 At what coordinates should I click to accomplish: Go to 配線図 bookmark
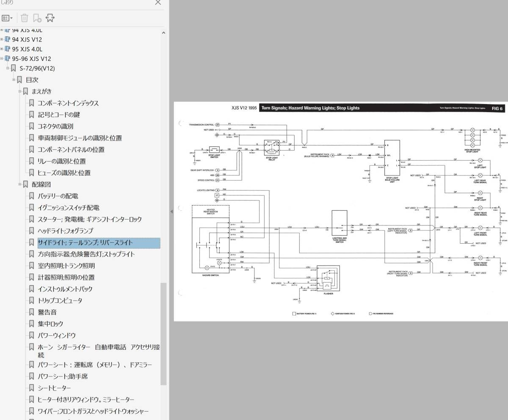41,184
